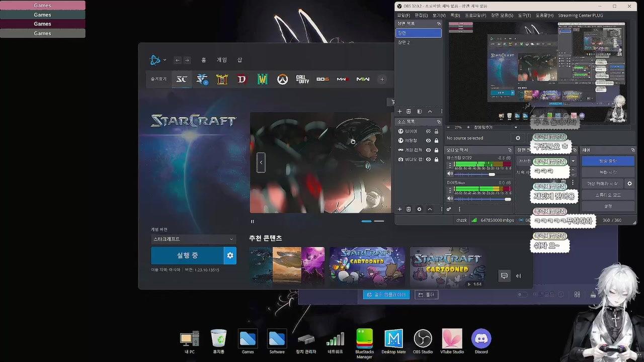Click the OBS 방송 중단 stop streaming button
Viewport: 644px width, 362px height.
pyautogui.click(x=608, y=161)
